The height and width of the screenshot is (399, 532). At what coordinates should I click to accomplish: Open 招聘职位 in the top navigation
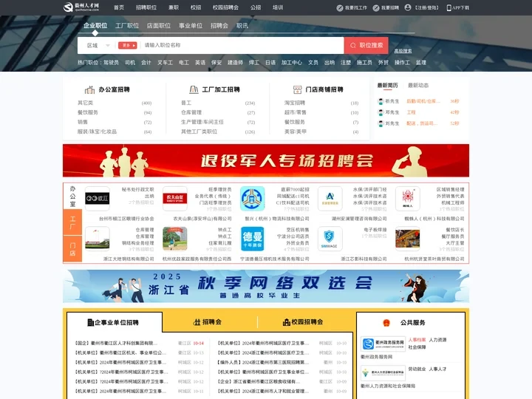pos(146,7)
